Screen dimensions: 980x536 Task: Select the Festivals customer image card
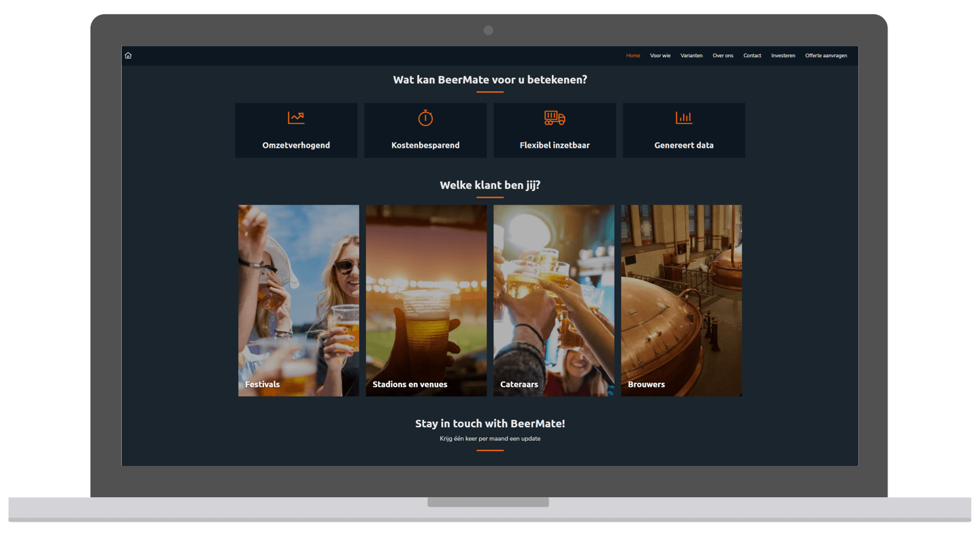tap(299, 301)
